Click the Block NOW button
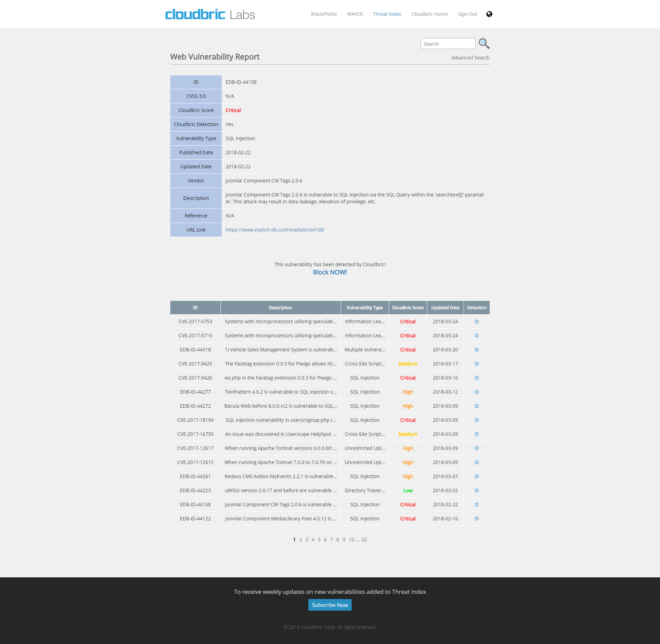This screenshot has height=644, width=660. [x=330, y=273]
